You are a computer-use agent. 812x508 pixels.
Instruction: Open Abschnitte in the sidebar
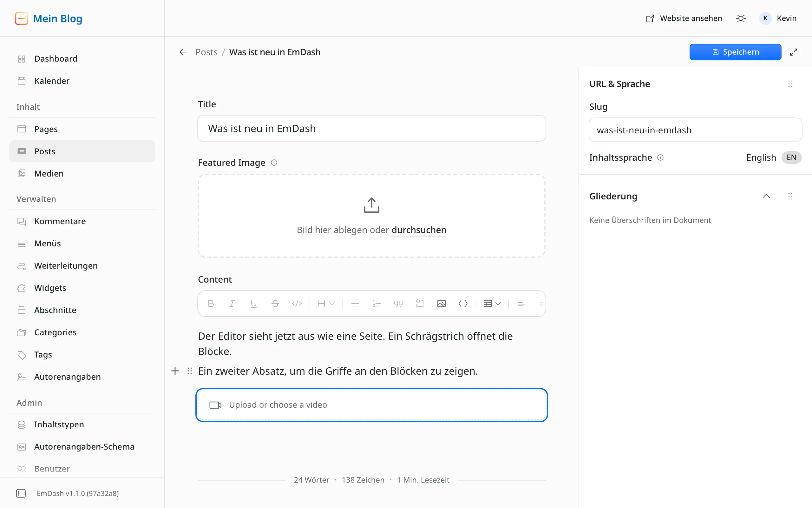[82, 310]
